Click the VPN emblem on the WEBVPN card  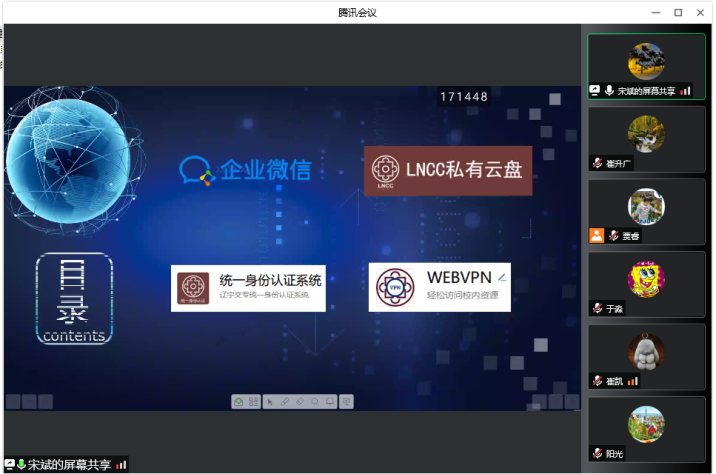(395, 287)
